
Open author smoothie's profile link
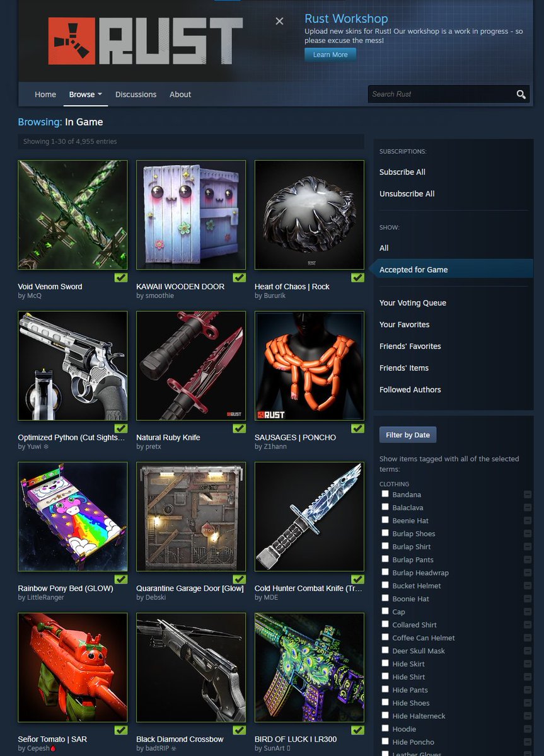[x=159, y=296]
